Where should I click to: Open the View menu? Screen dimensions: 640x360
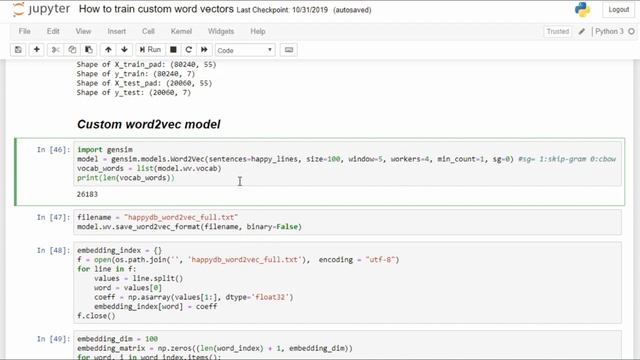pyautogui.click(x=83, y=31)
